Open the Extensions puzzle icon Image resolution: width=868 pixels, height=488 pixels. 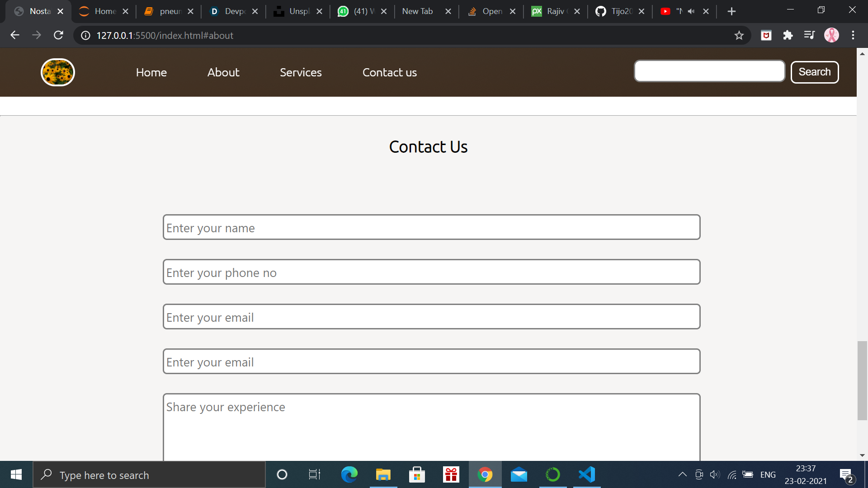pos(788,35)
